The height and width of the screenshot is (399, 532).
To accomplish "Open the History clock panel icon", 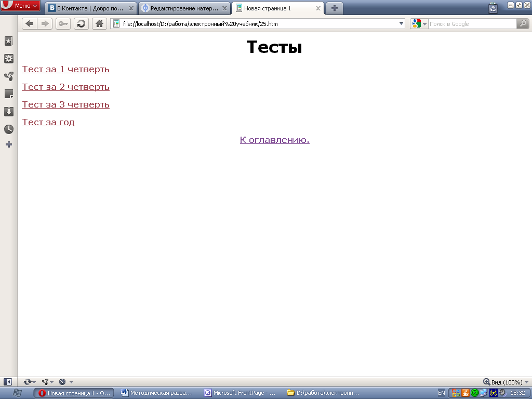I will click(x=8, y=129).
